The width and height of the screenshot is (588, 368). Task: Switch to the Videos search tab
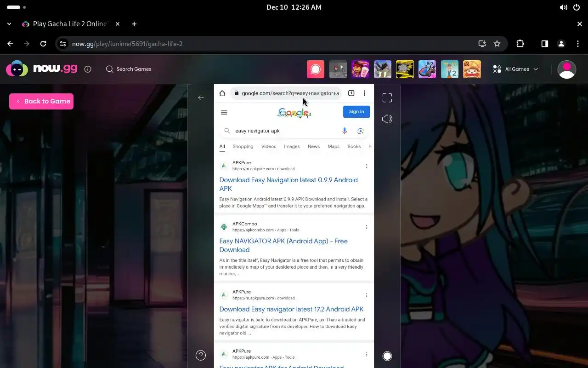pyautogui.click(x=269, y=146)
